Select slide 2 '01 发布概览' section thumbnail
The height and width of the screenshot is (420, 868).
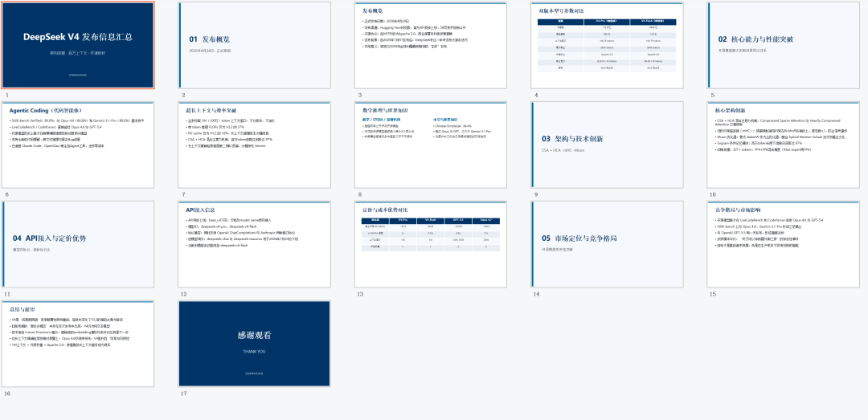(x=255, y=46)
